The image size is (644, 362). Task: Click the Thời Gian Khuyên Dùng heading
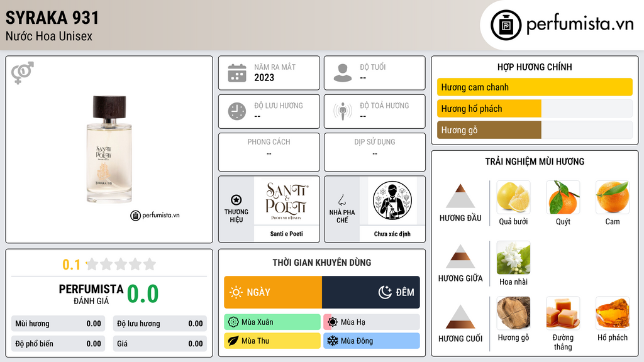[x=322, y=262]
